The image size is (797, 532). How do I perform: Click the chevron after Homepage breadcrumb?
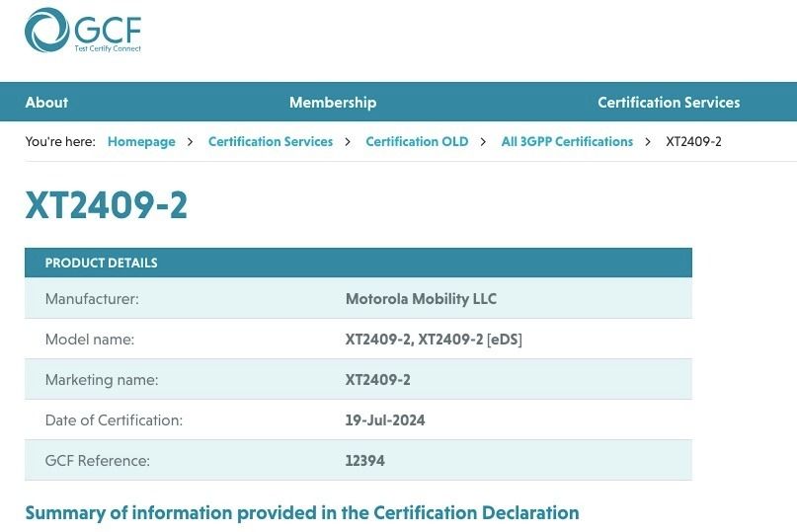190,142
